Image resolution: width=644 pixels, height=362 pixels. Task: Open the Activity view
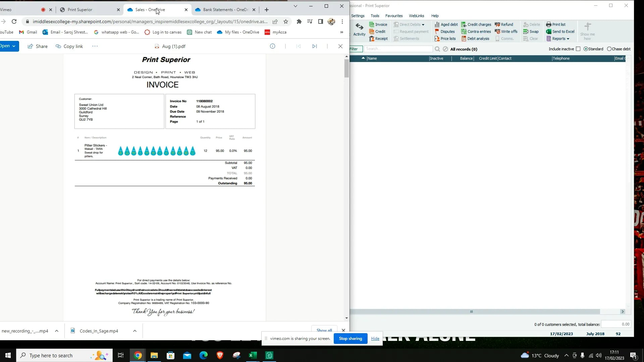click(x=359, y=29)
